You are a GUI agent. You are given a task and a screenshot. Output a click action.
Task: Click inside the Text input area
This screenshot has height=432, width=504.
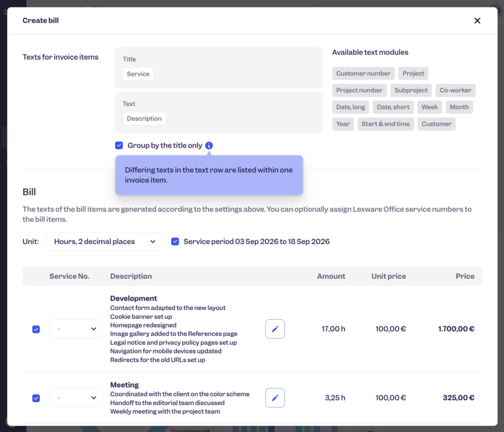tap(219, 113)
